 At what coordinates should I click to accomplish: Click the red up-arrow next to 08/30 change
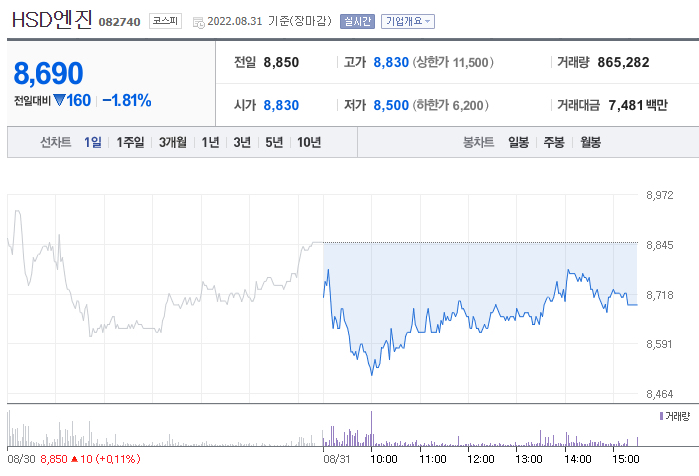tap(74, 459)
